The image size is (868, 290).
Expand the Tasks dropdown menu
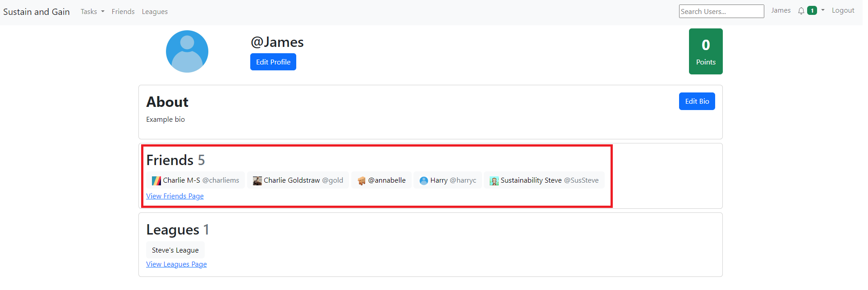pyautogui.click(x=92, y=12)
